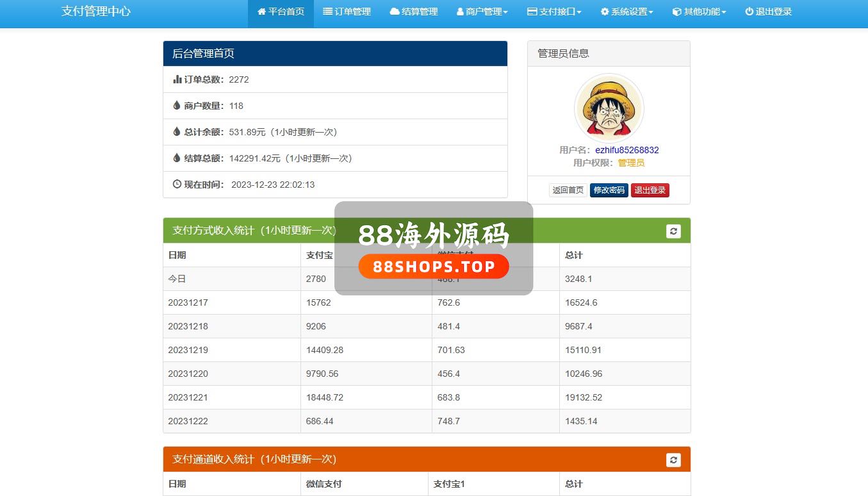Expand the 商户管理 dropdown menu
Image resolution: width=868 pixels, height=496 pixels.
482,12
